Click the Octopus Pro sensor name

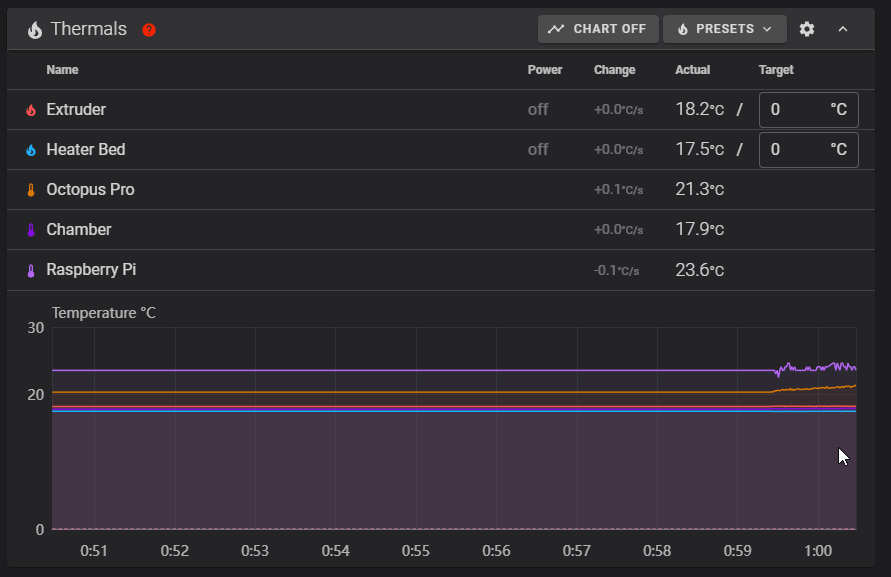click(90, 190)
